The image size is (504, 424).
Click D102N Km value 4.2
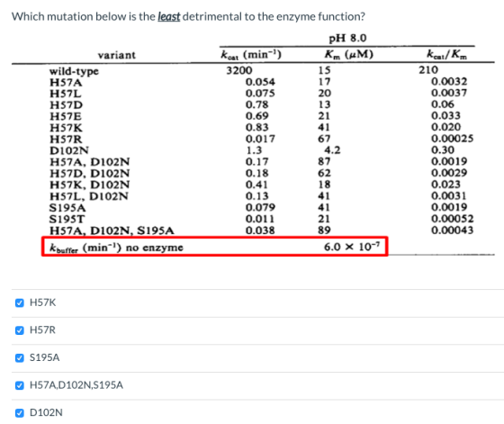point(332,150)
